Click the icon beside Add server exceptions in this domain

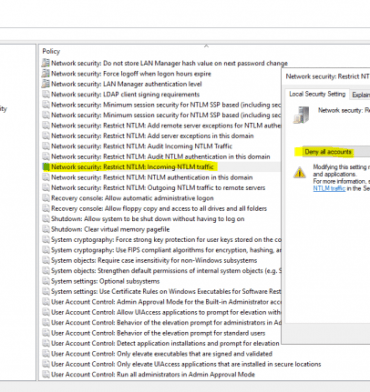[46, 136]
